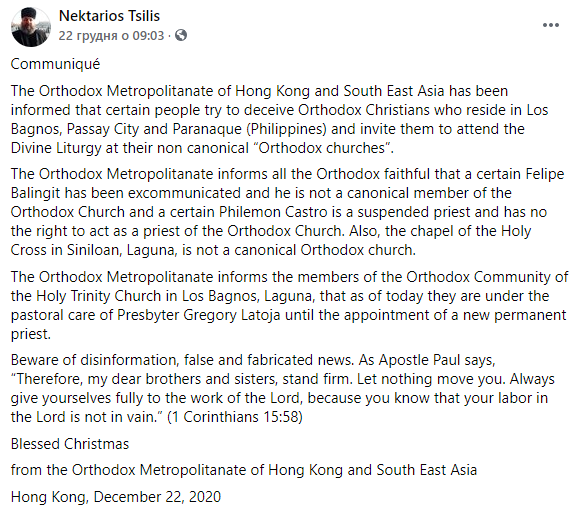Click the words Apostle Paul says
Viewport: 579px width, 512px height.
click(x=437, y=360)
